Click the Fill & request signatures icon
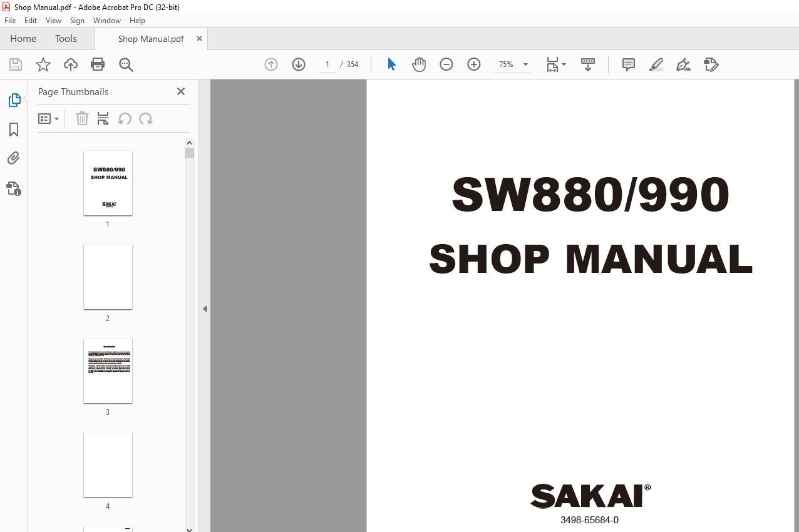 [711, 64]
